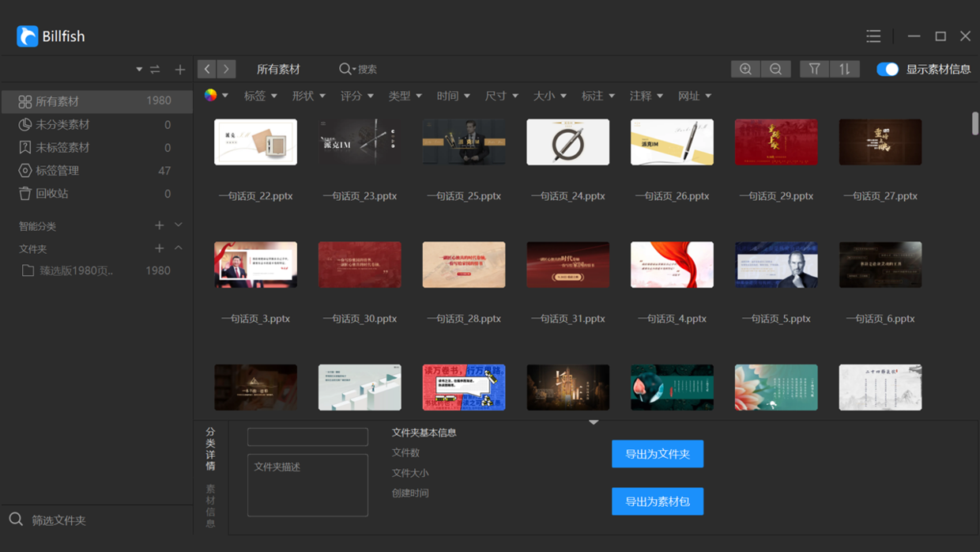Go forward with the right arrow
980x552 pixels.
pyautogui.click(x=226, y=69)
